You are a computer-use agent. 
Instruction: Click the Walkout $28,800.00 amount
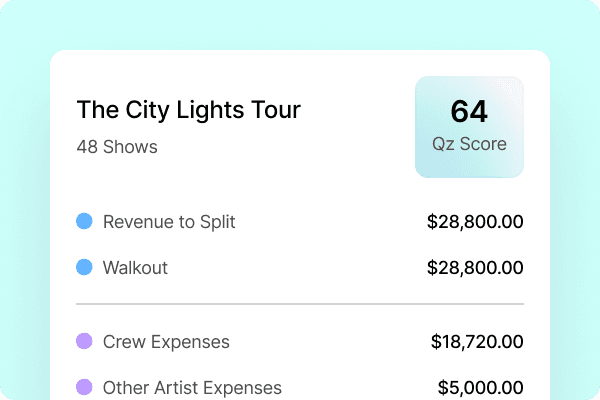[x=475, y=268]
